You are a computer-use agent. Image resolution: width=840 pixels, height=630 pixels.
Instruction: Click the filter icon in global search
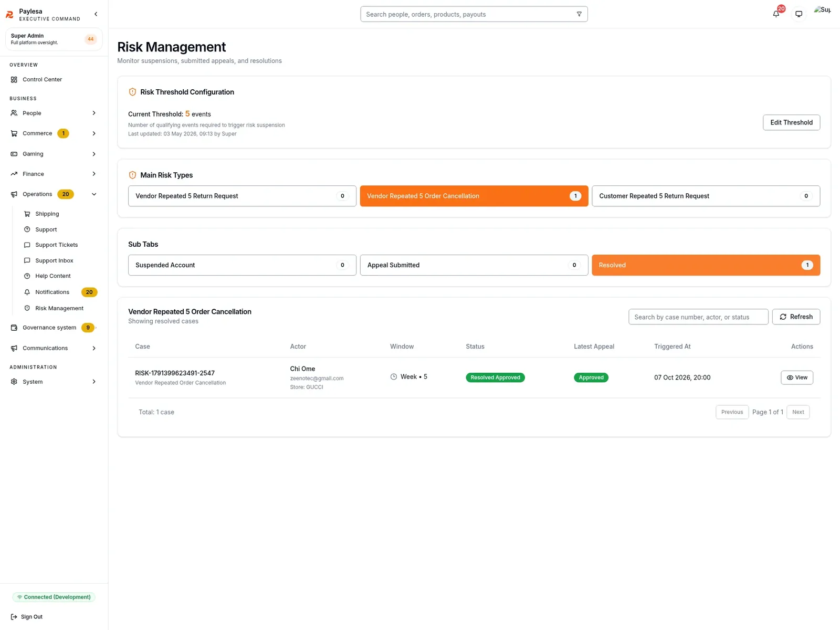coord(579,14)
